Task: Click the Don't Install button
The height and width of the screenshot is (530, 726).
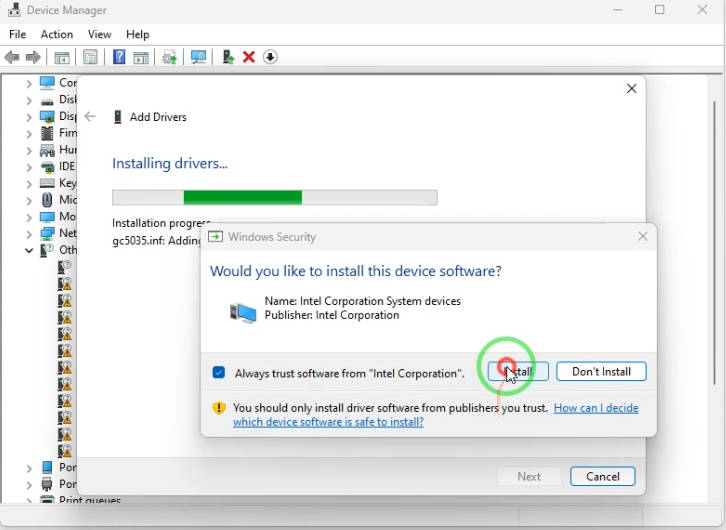Action: click(x=601, y=372)
